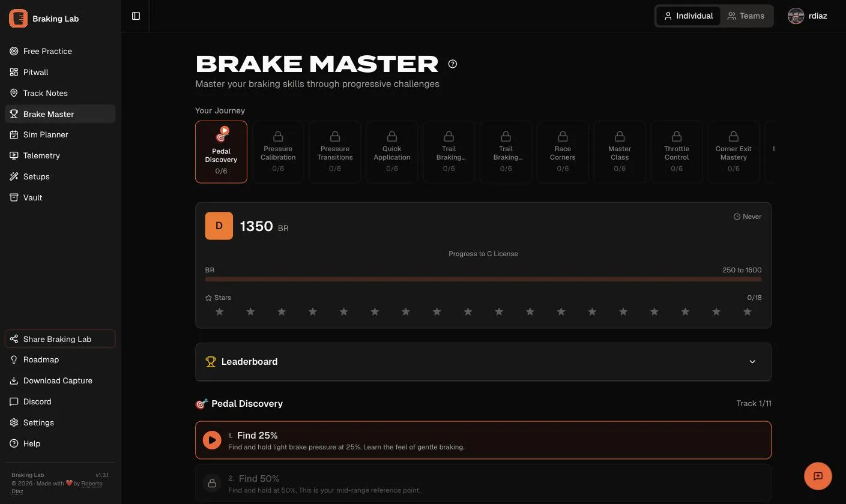The height and width of the screenshot is (504, 846).
Task: Open the help icon beside Brake Master title
Action: [x=453, y=64]
